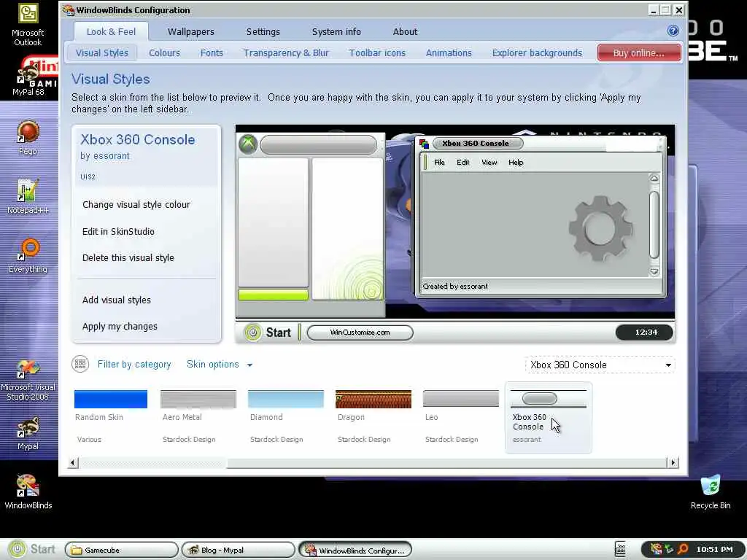Screen dimensions: 747x560
Task: Open the Wallpapers tab
Action: pyautogui.click(x=190, y=31)
